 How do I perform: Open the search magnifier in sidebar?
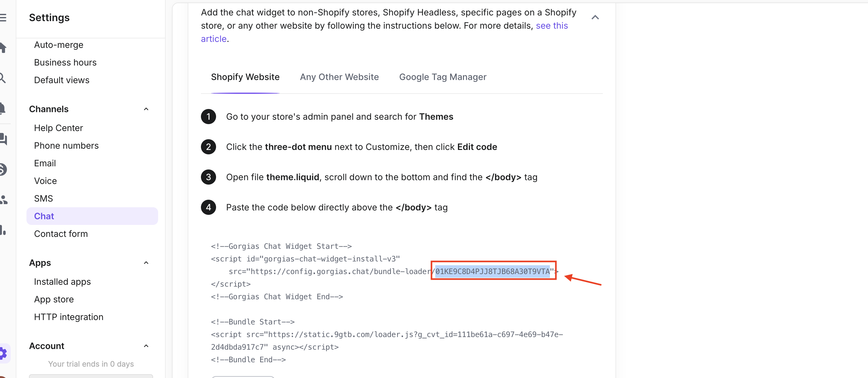click(x=3, y=78)
